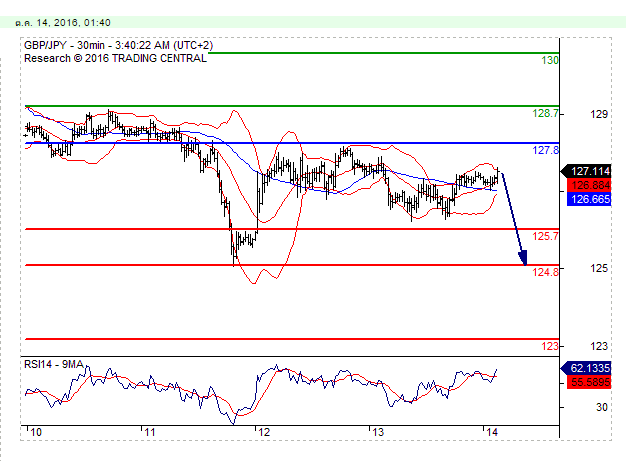Click the date axis label 12

pyautogui.click(x=264, y=432)
